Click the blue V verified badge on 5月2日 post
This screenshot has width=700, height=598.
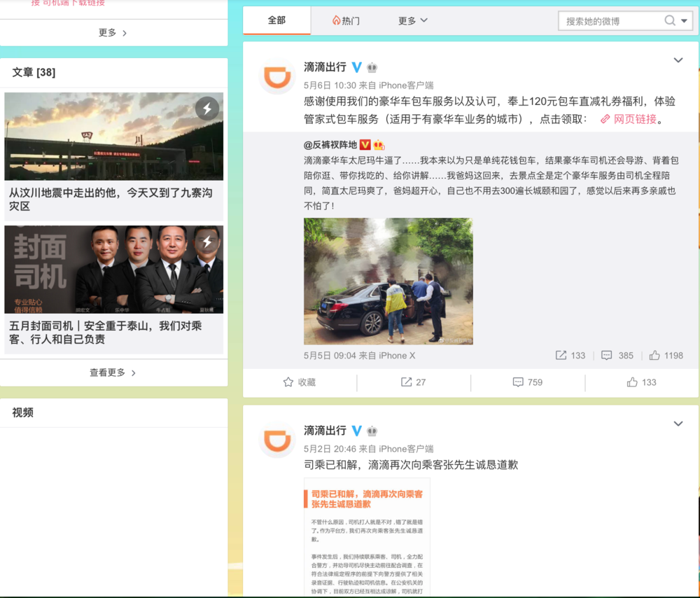(357, 431)
